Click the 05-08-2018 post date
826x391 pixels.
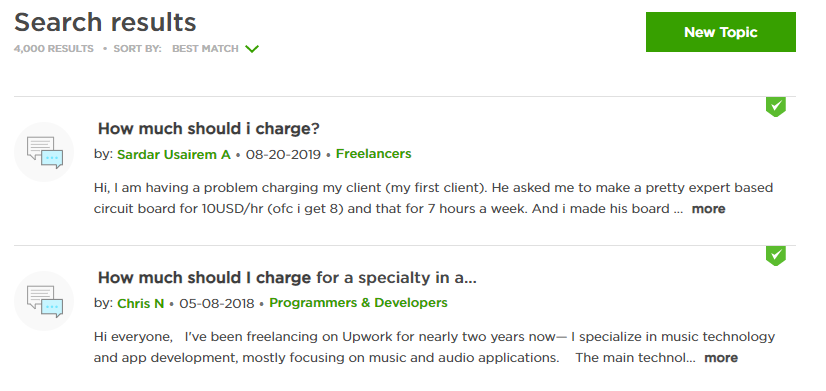pos(217,304)
